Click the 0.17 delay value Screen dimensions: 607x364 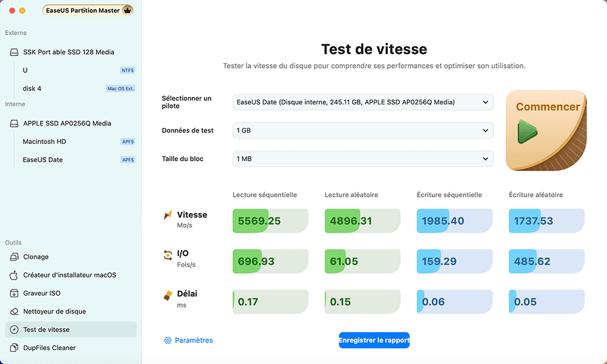pyautogui.click(x=248, y=302)
